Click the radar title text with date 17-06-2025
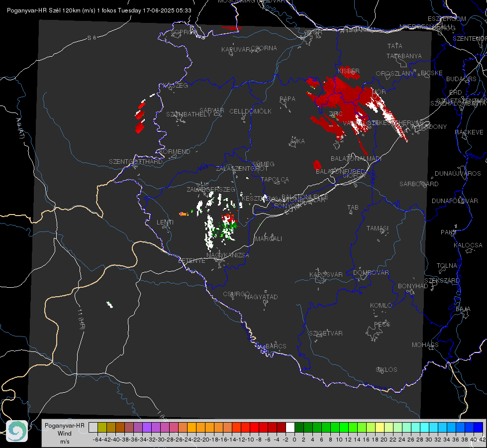The width and height of the screenshot is (487, 448). [x=99, y=10]
